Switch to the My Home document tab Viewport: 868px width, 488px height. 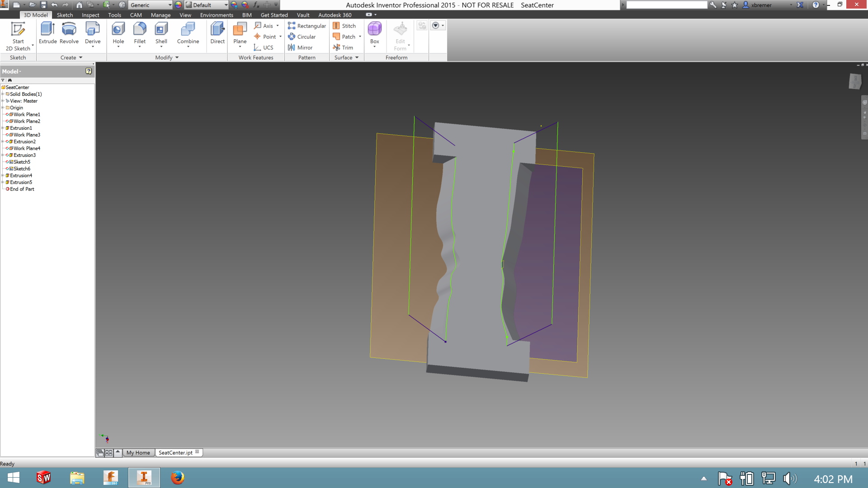pyautogui.click(x=138, y=452)
